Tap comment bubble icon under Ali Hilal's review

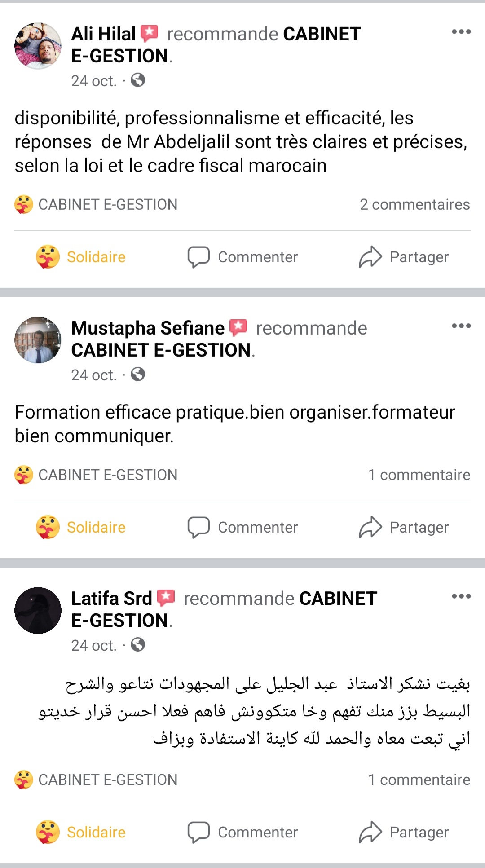tap(198, 257)
